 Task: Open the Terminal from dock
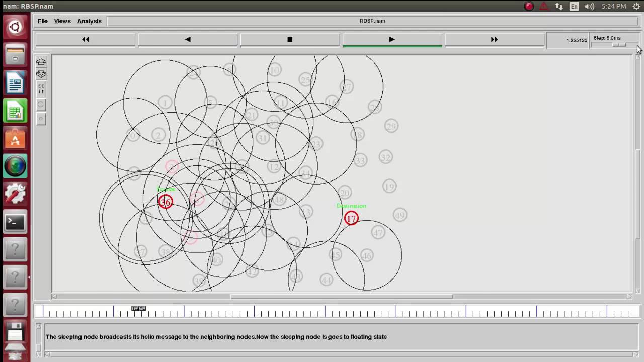[15, 222]
